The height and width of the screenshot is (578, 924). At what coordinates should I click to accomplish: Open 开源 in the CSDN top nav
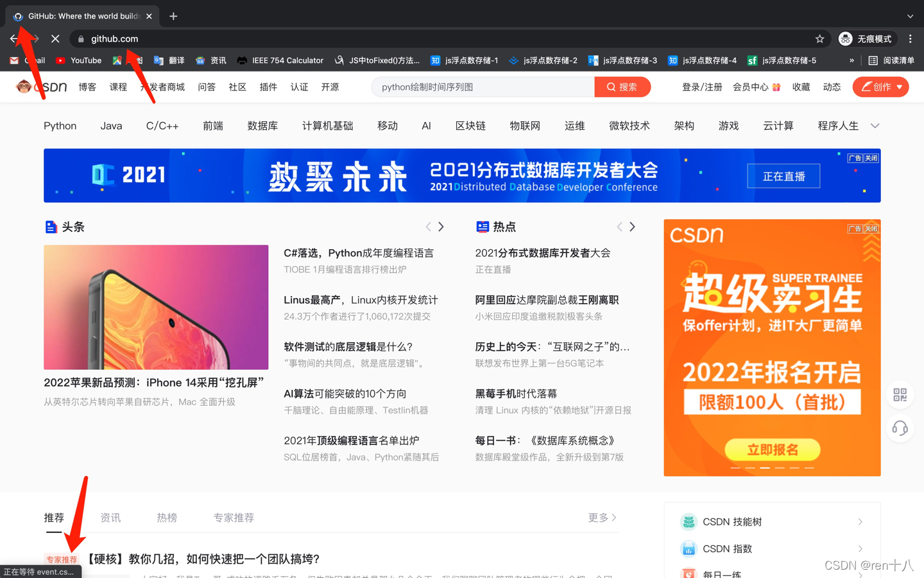pyautogui.click(x=330, y=87)
